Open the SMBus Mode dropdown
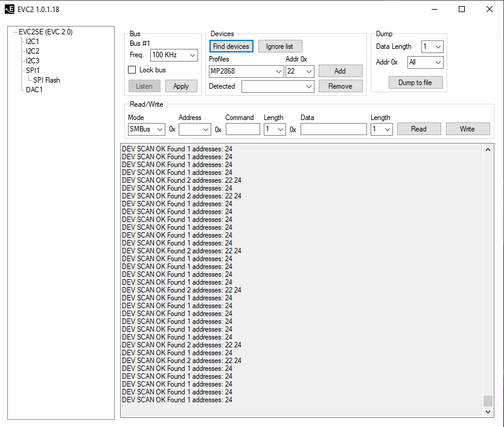The height and width of the screenshot is (427, 504). point(147,129)
